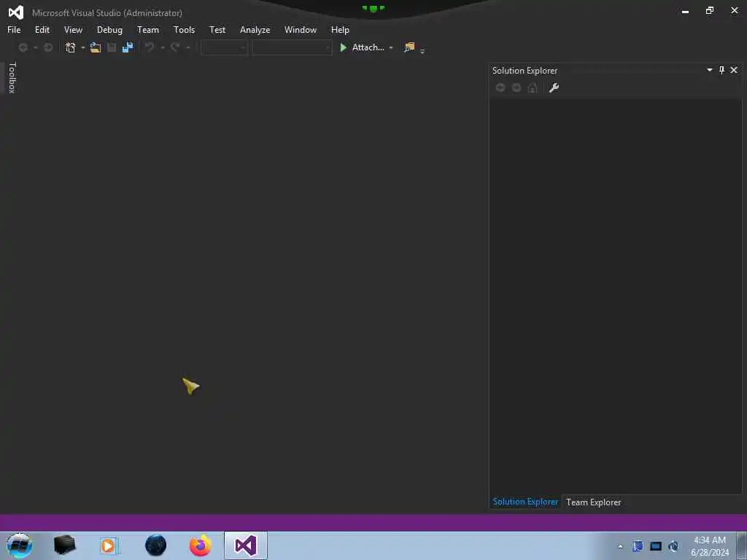
Task: Open the Analyze menu
Action: (x=255, y=29)
